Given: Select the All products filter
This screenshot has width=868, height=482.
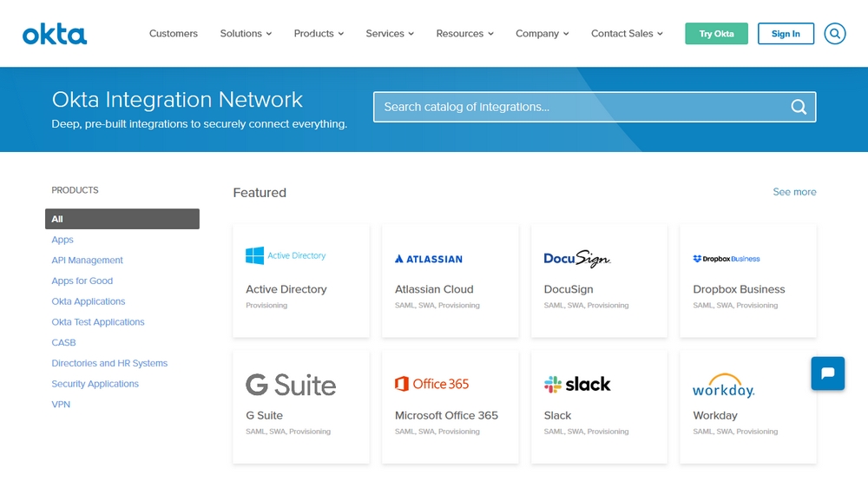Looking at the screenshot, I should pos(122,219).
